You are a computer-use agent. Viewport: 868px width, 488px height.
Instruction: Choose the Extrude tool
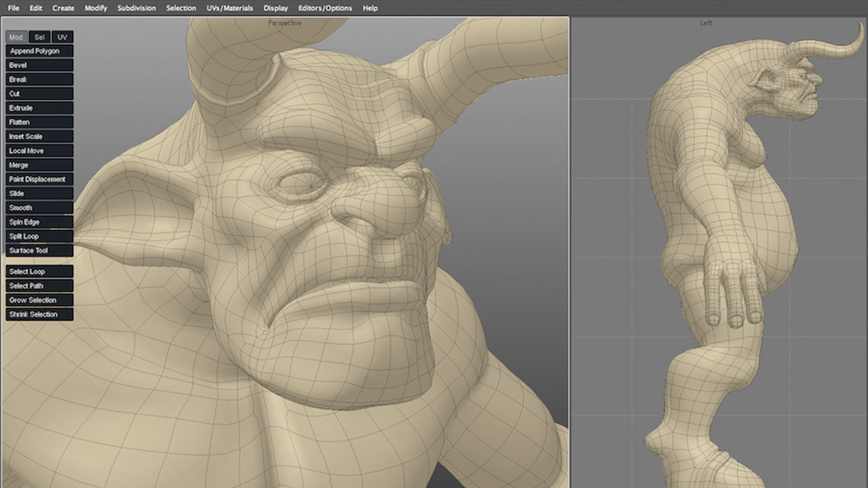coord(39,108)
